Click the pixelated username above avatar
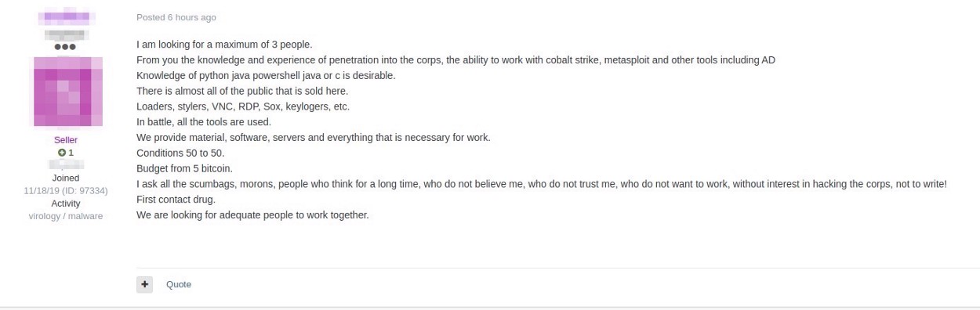This screenshot has height=310, width=980. [x=66, y=16]
